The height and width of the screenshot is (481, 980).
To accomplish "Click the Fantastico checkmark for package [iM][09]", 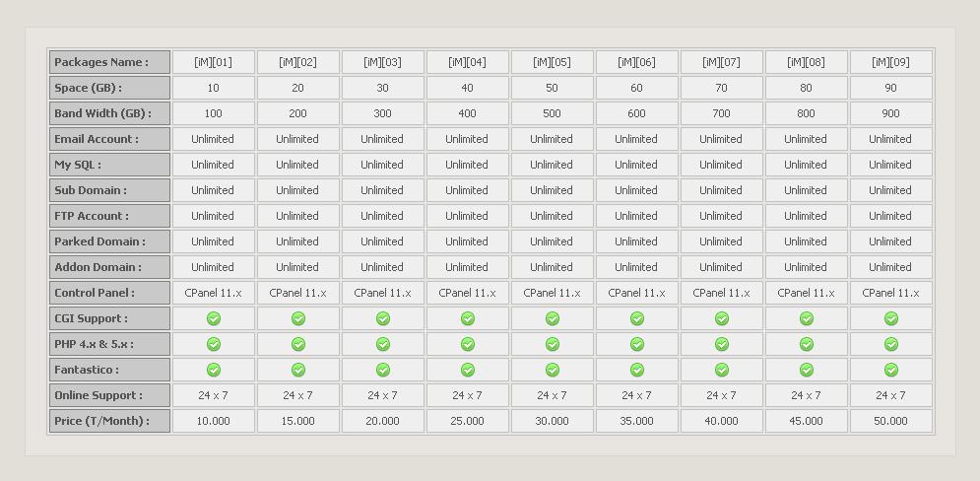I will click(891, 370).
